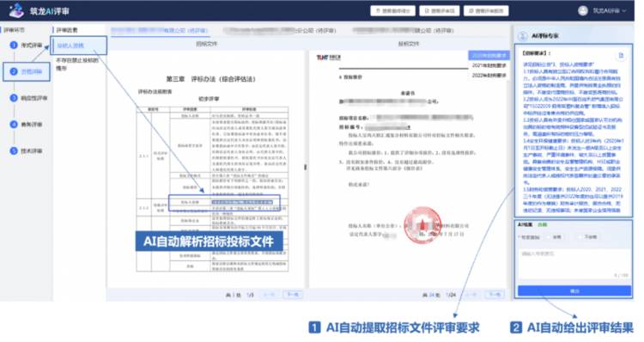The width and height of the screenshot is (644, 342).
Task: Click the AI评标专家 robot avatar icon
Action: 522,36
